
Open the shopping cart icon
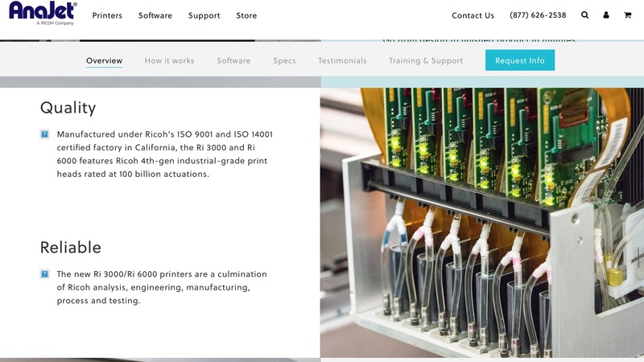[x=628, y=15]
